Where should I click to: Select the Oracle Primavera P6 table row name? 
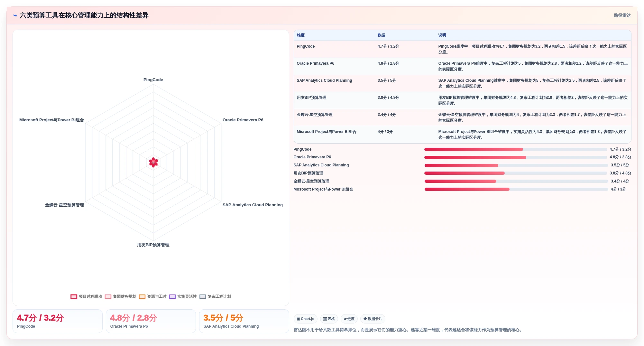click(x=315, y=63)
